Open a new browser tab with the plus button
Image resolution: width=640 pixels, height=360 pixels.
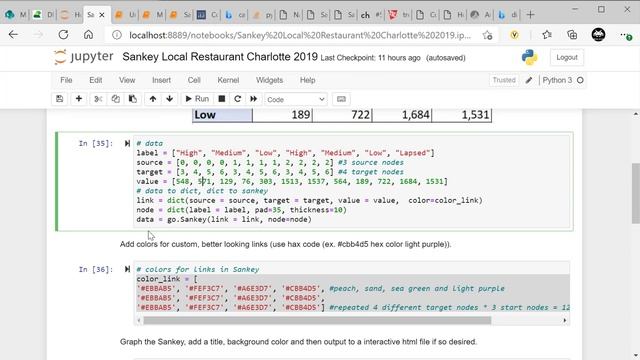point(530,15)
